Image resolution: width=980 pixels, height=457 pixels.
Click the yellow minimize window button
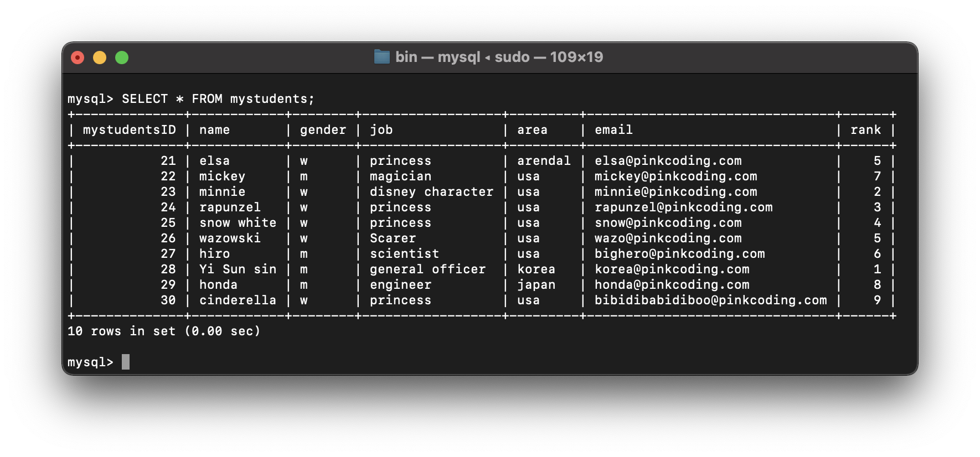100,58
